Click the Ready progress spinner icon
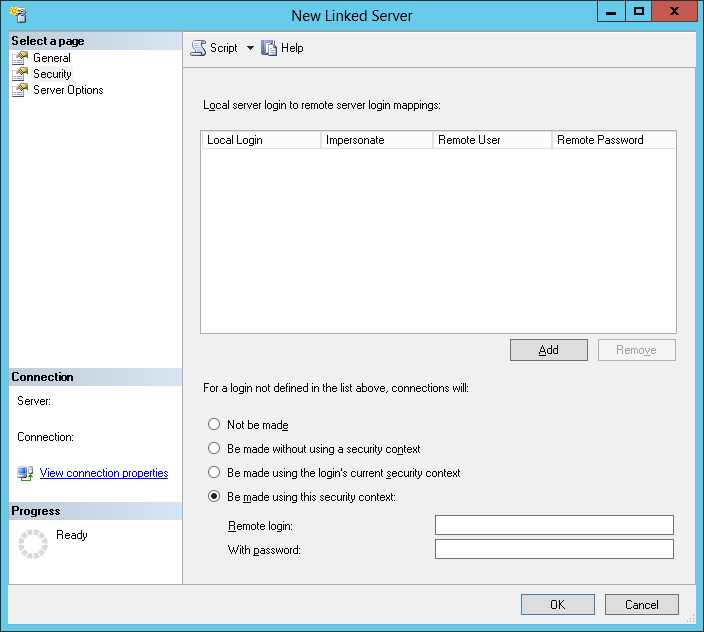Viewport: 704px width, 632px height. (x=33, y=544)
